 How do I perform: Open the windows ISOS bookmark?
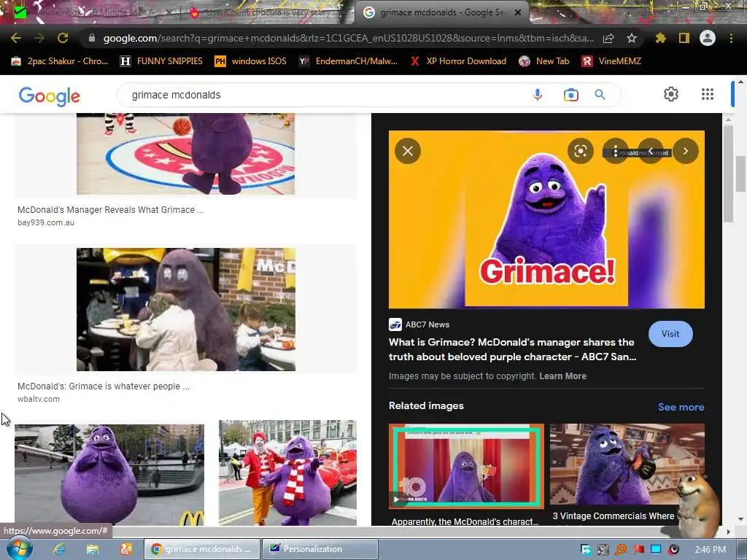251,61
